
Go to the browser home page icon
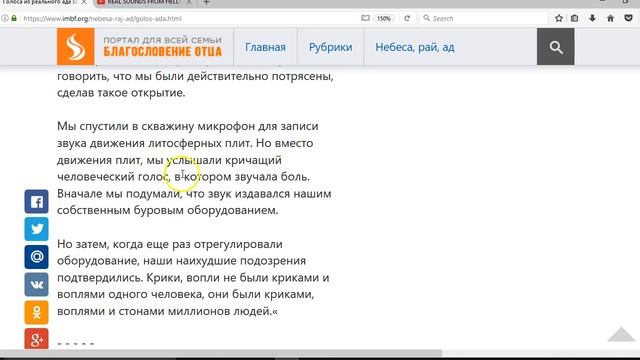(611, 18)
